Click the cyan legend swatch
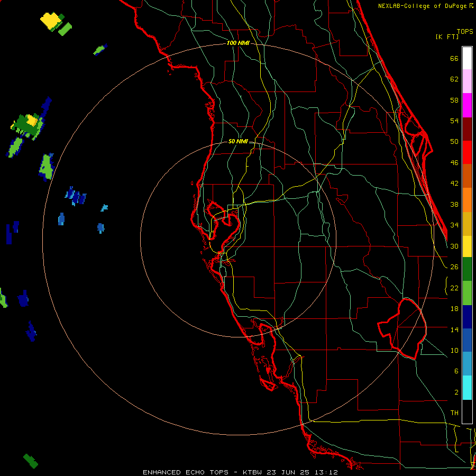 467,388
